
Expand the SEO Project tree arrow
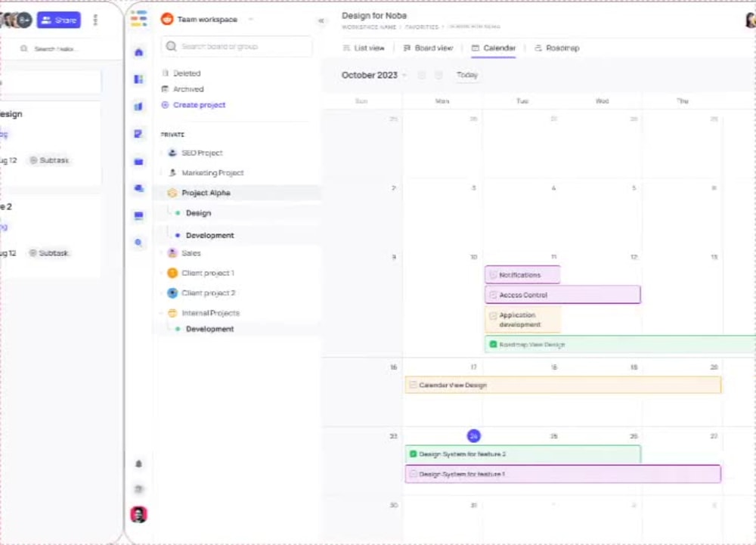(x=161, y=153)
